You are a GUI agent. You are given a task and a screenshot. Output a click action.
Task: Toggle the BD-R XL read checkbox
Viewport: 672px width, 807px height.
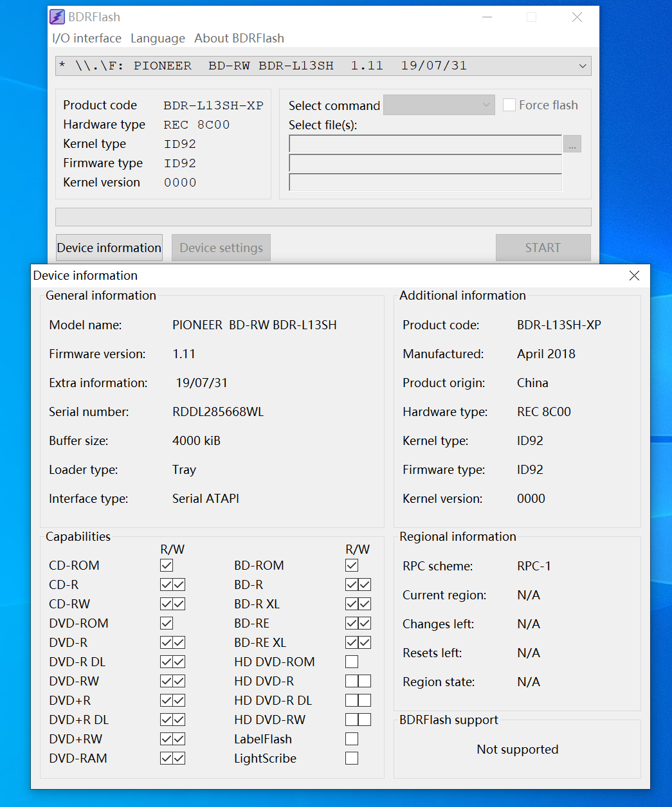point(352,604)
